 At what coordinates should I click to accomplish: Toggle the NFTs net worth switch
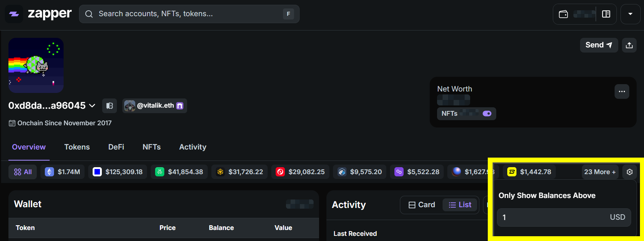point(487,114)
